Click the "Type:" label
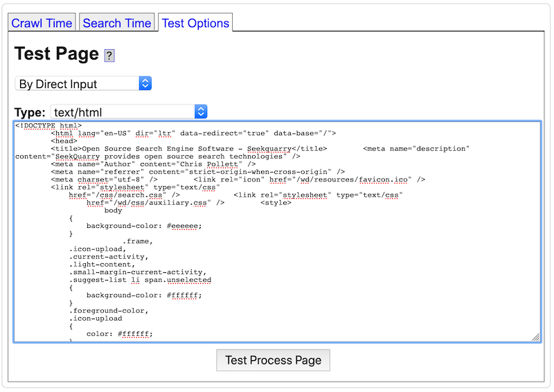 [30, 112]
